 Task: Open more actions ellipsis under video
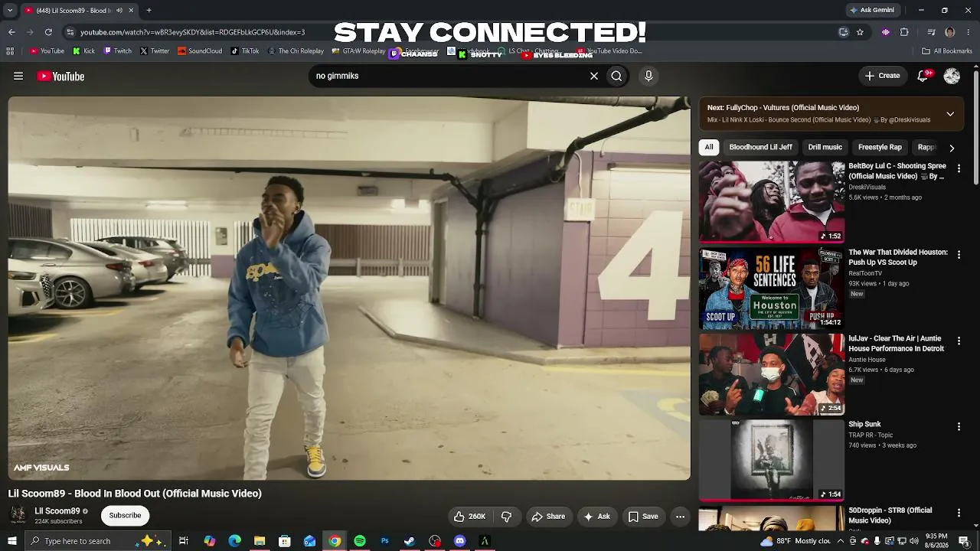coord(680,517)
